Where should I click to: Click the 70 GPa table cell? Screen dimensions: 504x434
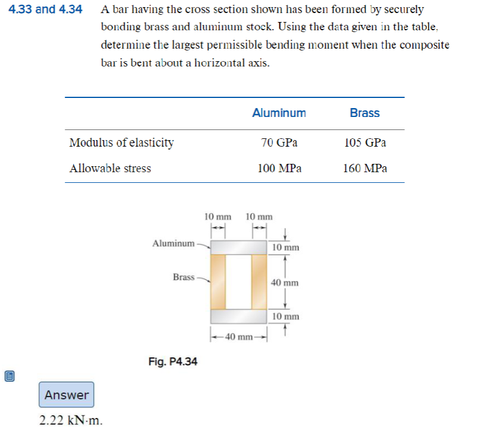point(279,142)
